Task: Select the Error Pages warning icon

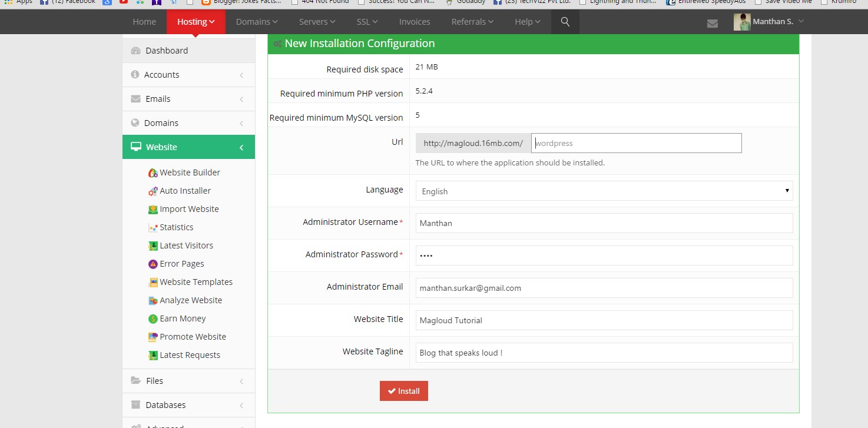Action: [153, 264]
